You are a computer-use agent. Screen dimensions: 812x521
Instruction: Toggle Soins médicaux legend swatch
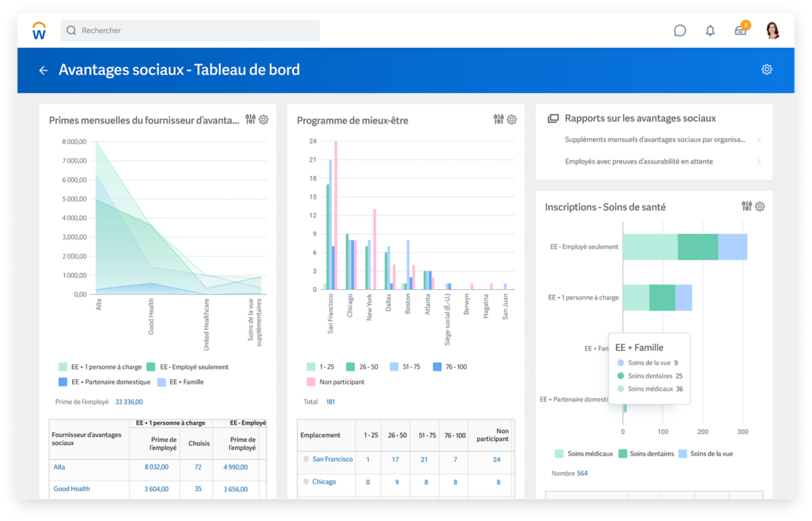tap(560, 454)
